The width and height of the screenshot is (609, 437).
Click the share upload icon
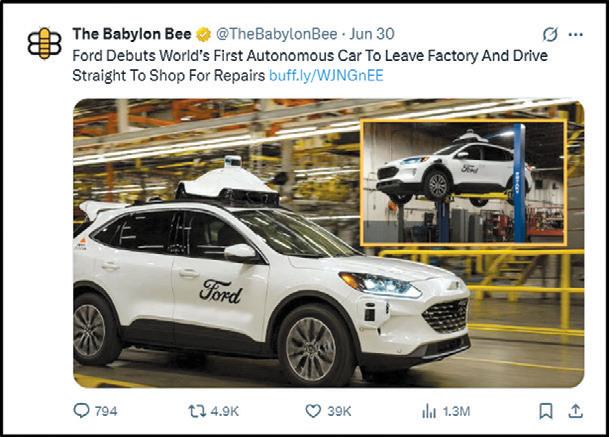click(576, 411)
